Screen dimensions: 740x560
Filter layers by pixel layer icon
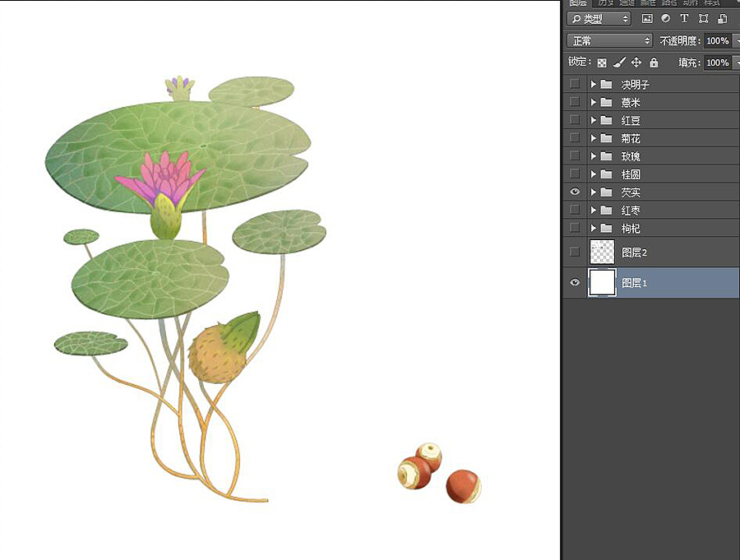[x=647, y=19]
